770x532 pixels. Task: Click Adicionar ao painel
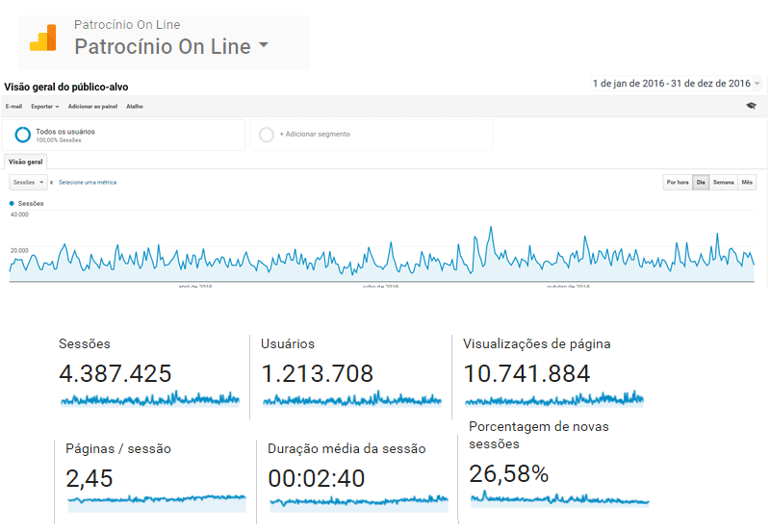[92, 107]
